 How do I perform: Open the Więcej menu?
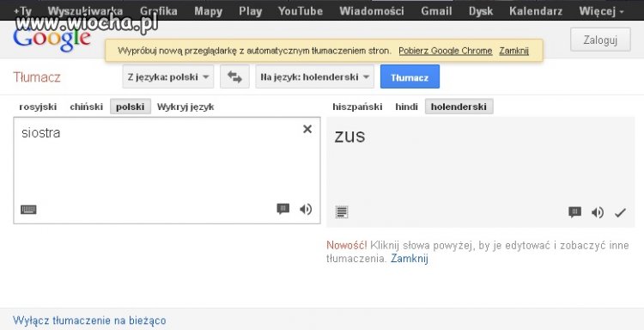point(601,11)
